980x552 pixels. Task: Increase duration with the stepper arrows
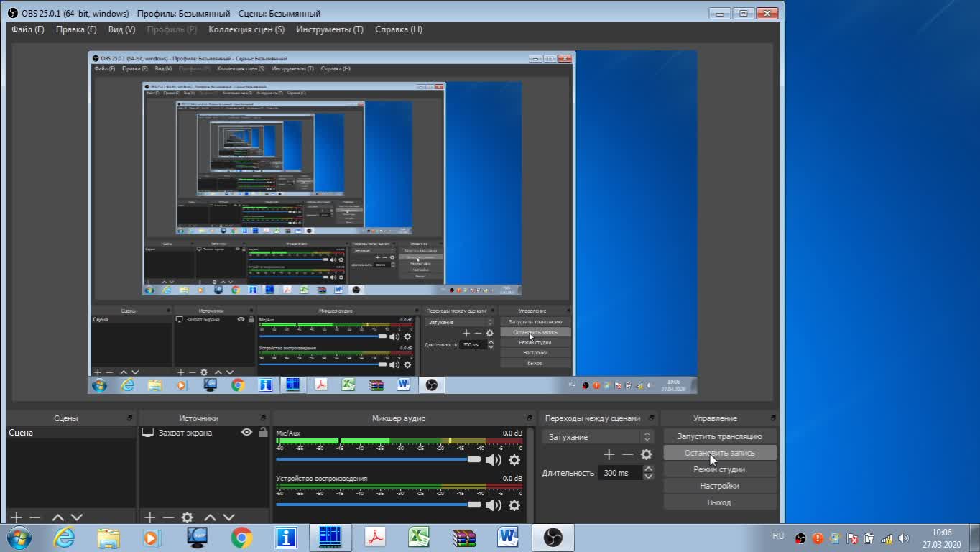click(649, 469)
